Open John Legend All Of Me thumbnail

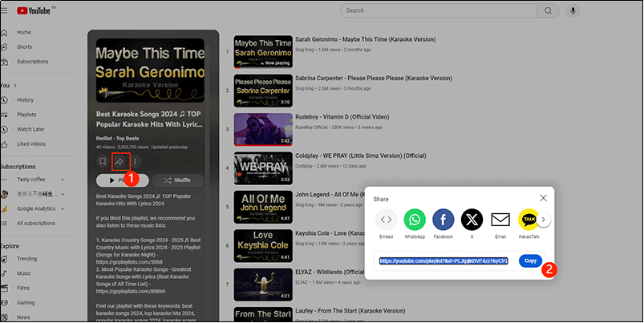pyautogui.click(x=263, y=207)
